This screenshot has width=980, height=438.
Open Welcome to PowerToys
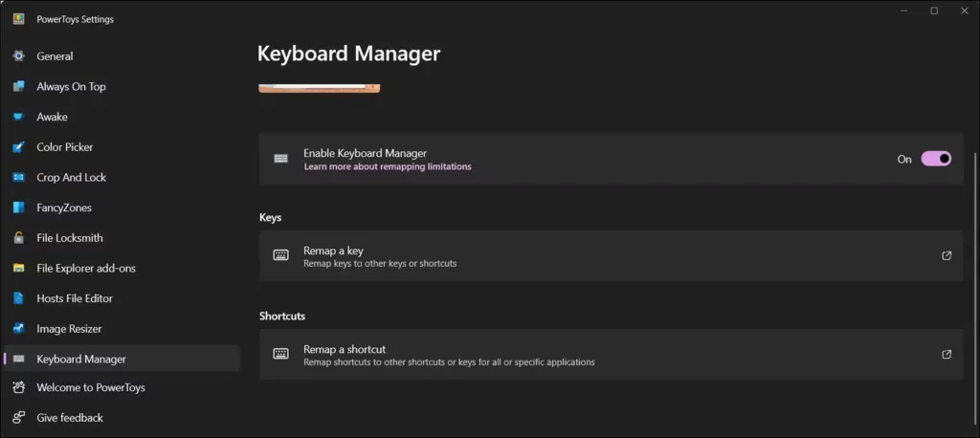pos(122,387)
